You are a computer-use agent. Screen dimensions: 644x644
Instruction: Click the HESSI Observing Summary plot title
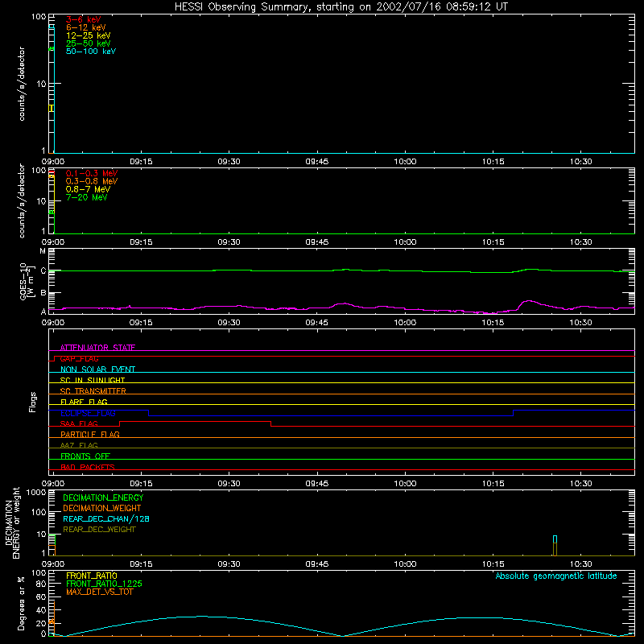point(341,7)
